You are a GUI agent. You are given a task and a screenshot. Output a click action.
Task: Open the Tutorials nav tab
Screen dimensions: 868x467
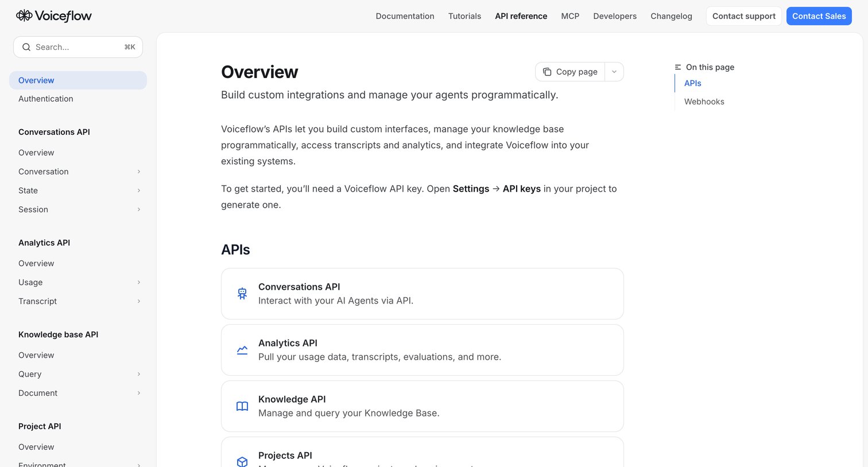pyautogui.click(x=464, y=16)
